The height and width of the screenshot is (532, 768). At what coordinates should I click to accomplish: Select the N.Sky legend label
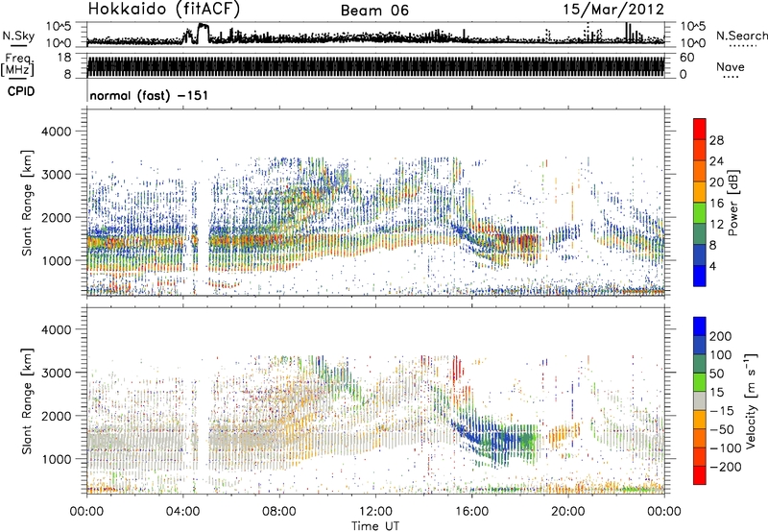click(18, 36)
